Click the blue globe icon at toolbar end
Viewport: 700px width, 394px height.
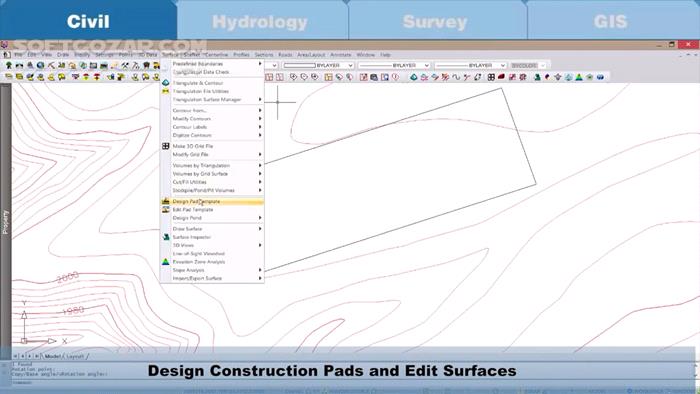coord(600,77)
